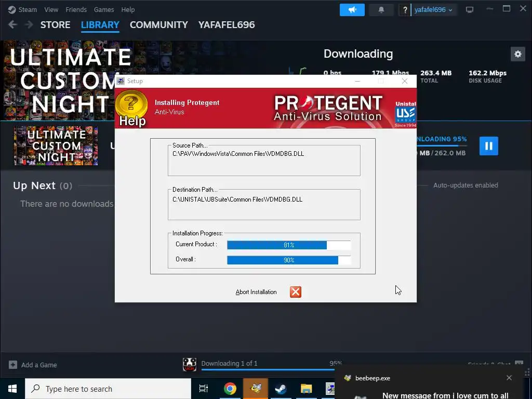Switch to the LIBRARY tab

click(x=100, y=25)
